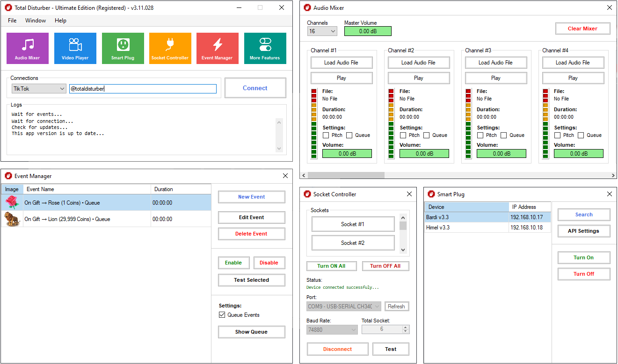Enable Pitch on Channel #1
618x364 pixels.
coord(326,136)
